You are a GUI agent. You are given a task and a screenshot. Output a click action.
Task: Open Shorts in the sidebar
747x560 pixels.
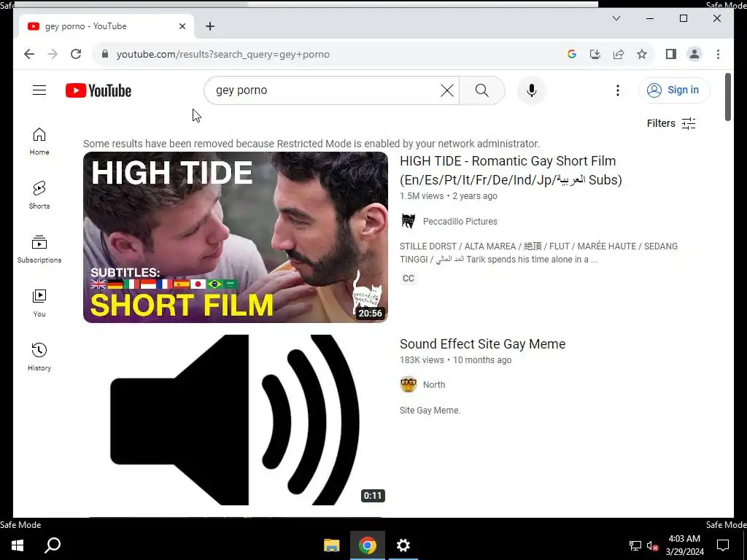coord(39,195)
